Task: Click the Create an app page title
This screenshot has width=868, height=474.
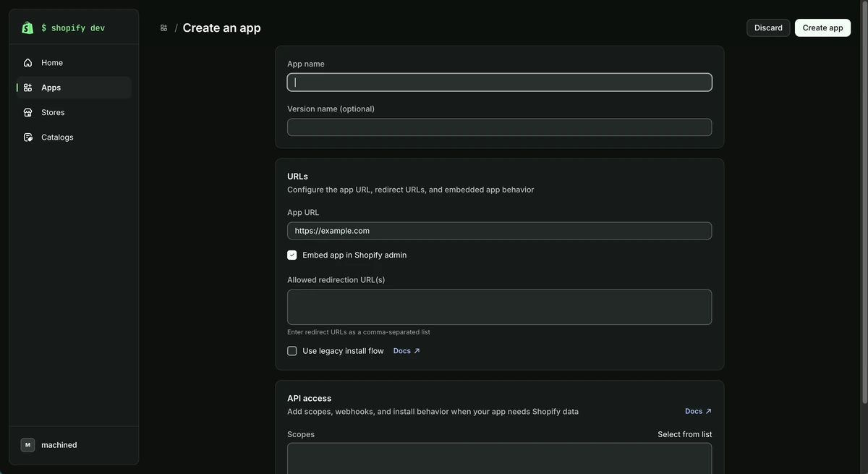Action: pos(221,27)
